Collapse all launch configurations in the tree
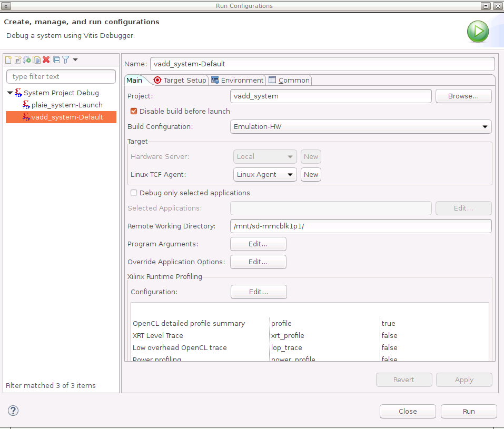The image size is (504, 429). click(57, 60)
